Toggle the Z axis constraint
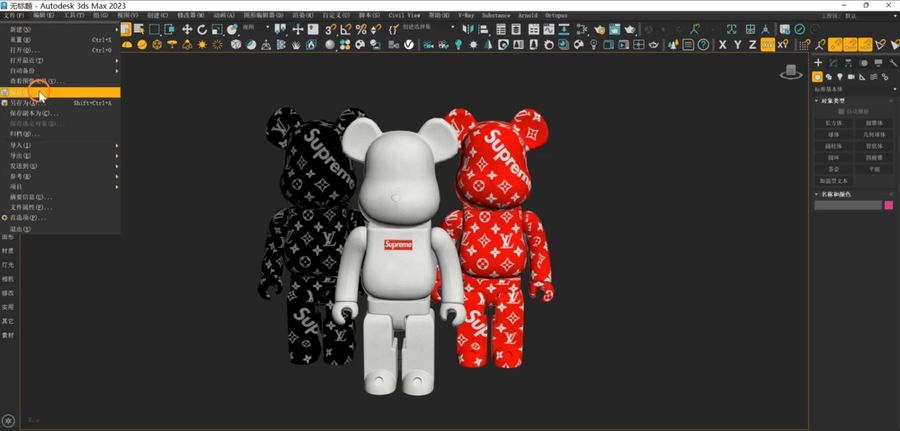900x431 pixels. pyautogui.click(x=752, y=44)
